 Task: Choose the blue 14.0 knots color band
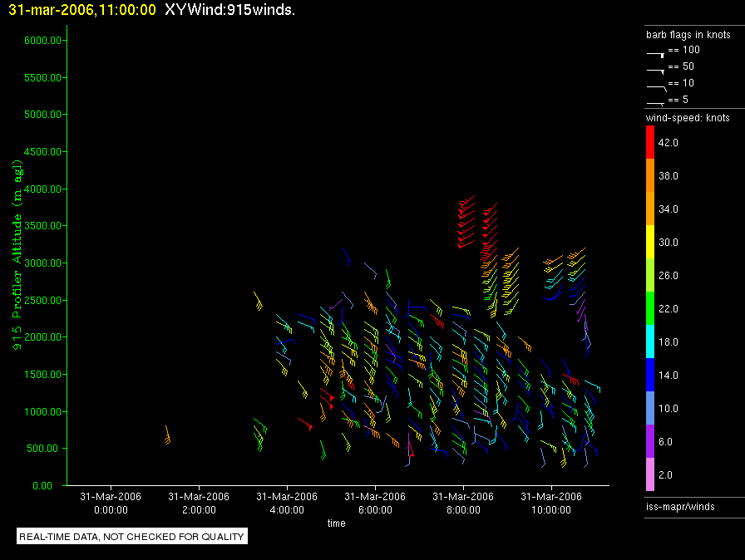tap(651, 376)
